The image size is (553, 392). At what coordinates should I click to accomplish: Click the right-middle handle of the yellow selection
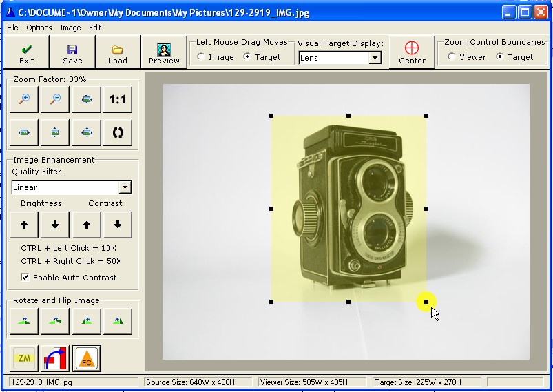(426, 209)
